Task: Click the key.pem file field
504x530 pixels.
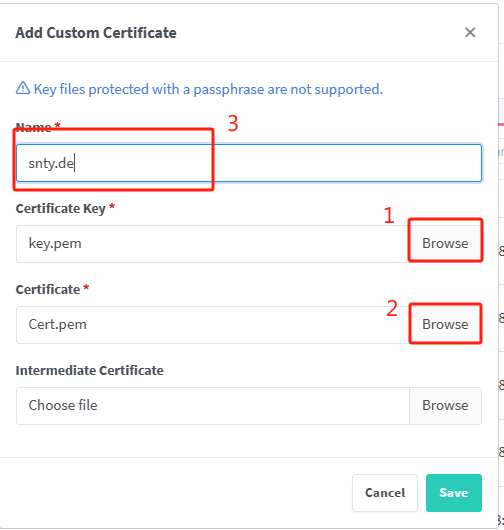Action: 213,243
